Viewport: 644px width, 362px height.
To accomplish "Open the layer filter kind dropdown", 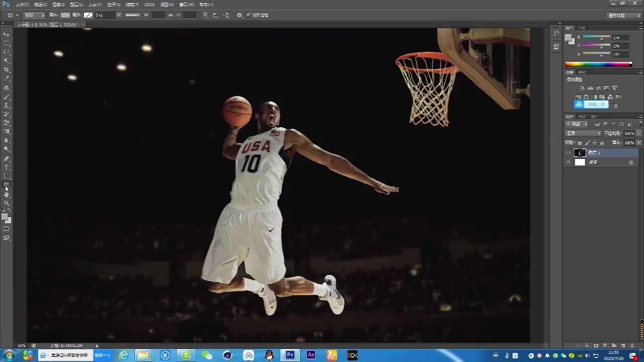I will click(577, 124).
